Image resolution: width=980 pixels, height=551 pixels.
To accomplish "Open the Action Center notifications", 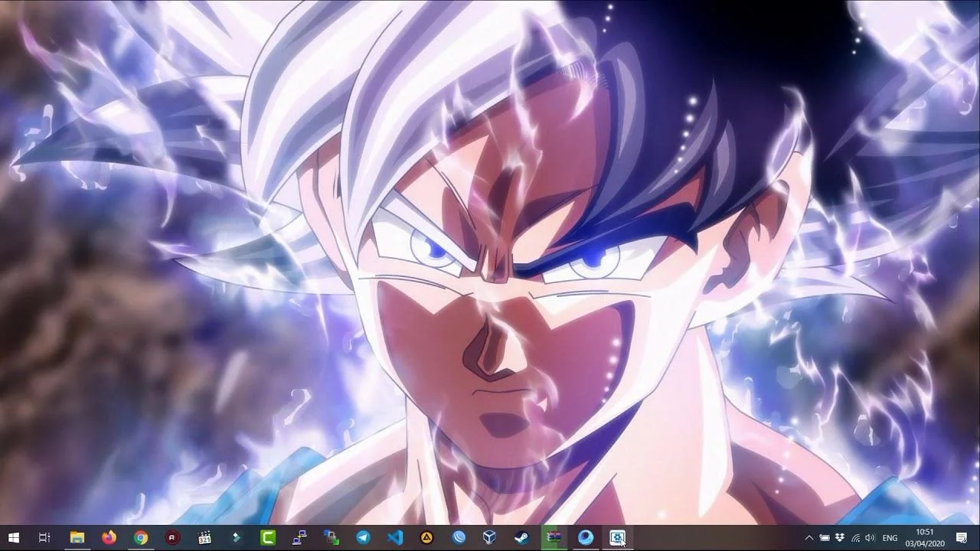I will 962,538.
